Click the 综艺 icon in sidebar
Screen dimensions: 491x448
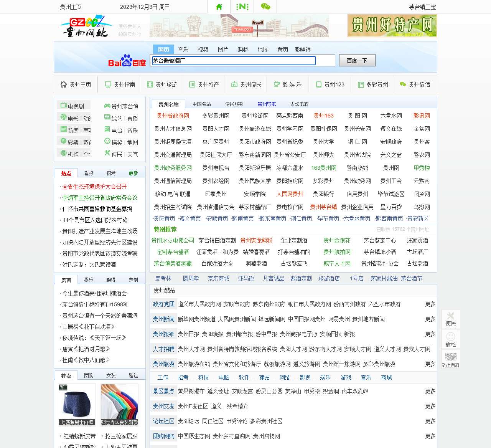pos(107,117)
